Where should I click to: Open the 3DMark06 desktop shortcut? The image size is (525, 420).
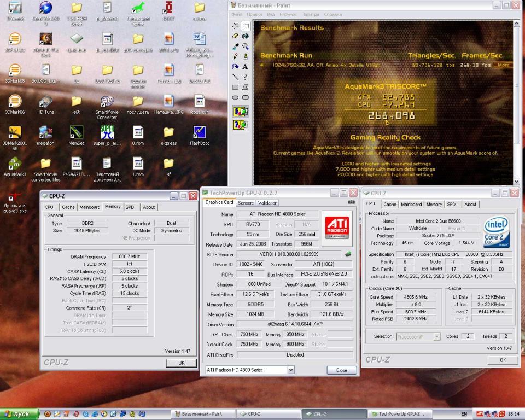tap(15, 104)
